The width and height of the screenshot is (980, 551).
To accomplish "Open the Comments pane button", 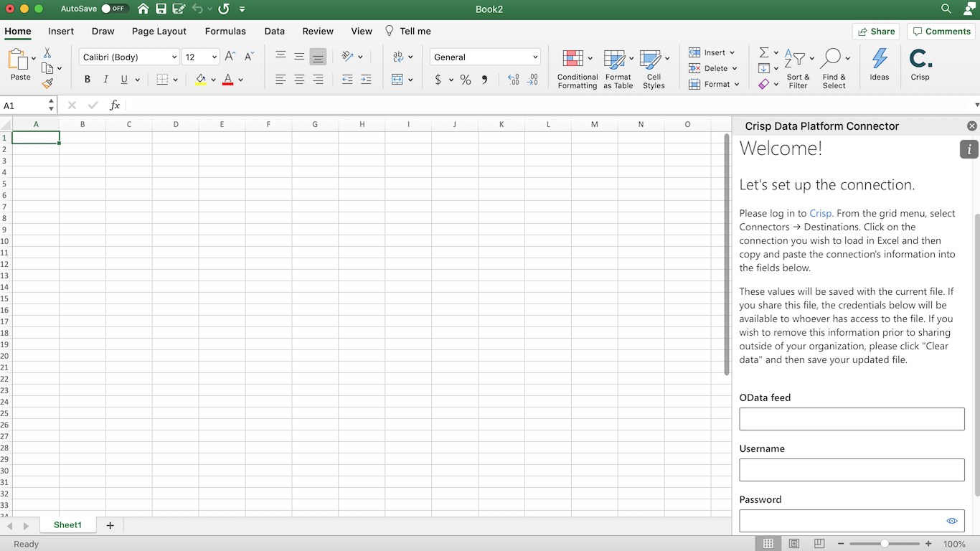I will [941, 32].
